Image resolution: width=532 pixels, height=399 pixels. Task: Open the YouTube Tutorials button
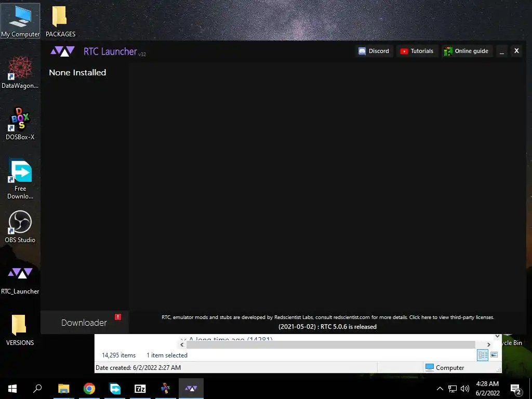pos(417,51)
